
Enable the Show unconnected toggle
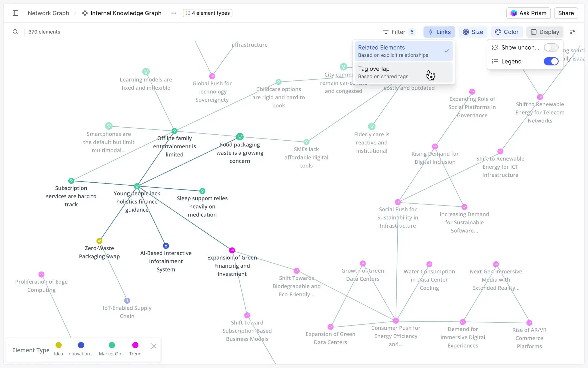point(551,47)
